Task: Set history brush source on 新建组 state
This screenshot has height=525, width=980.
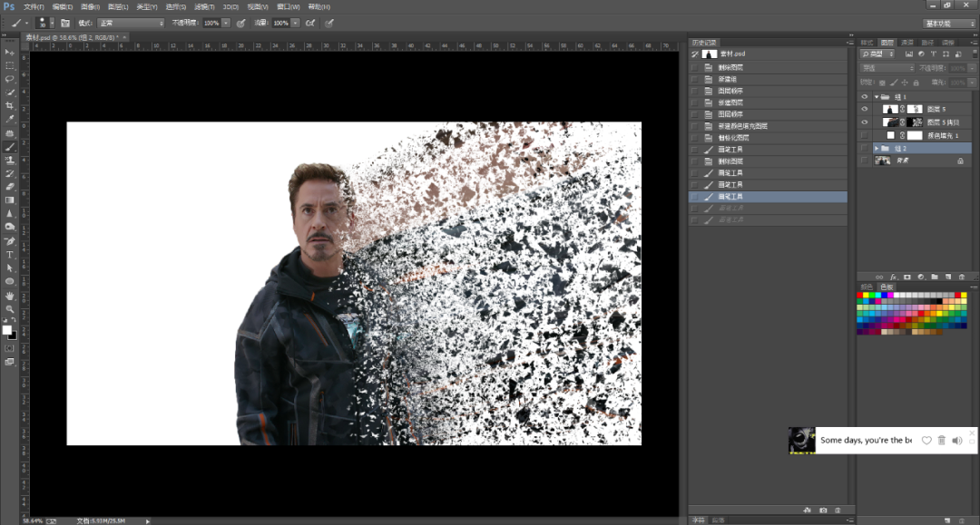Action: (694, 79)
